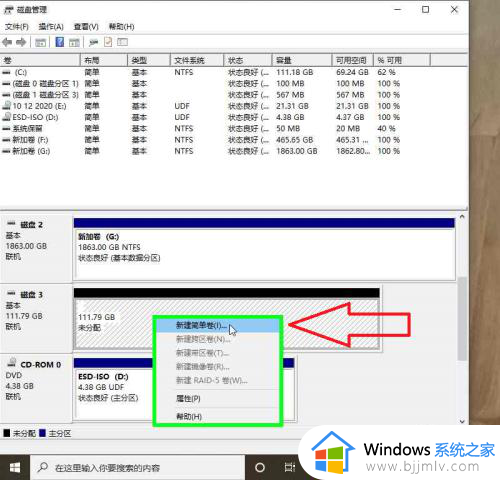Viewport: 500px width, 480px height.
Task: Click the Forward arrow in the toolbar
Action: (x=21, y=42)
